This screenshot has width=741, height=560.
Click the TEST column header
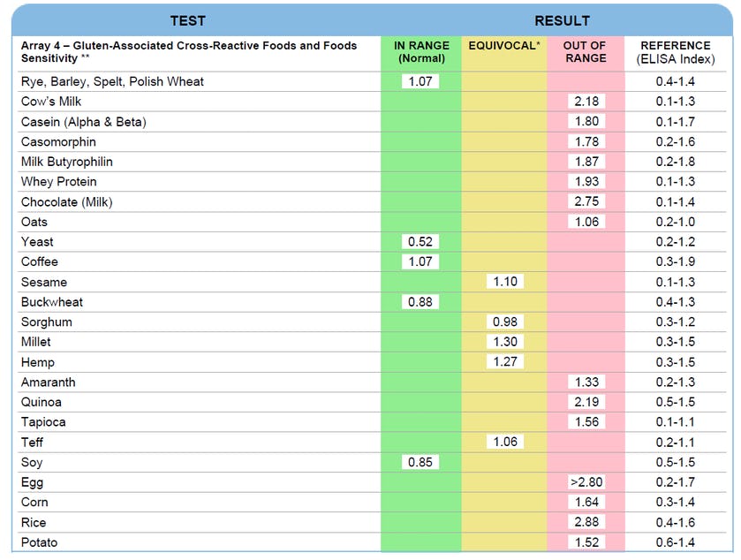[x=187, y=20]
